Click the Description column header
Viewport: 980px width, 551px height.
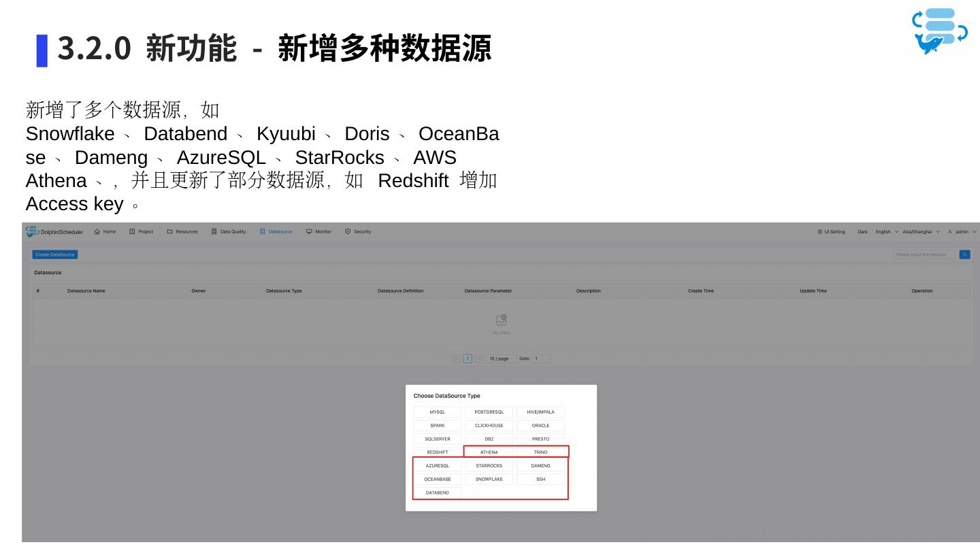pos(589,291)
